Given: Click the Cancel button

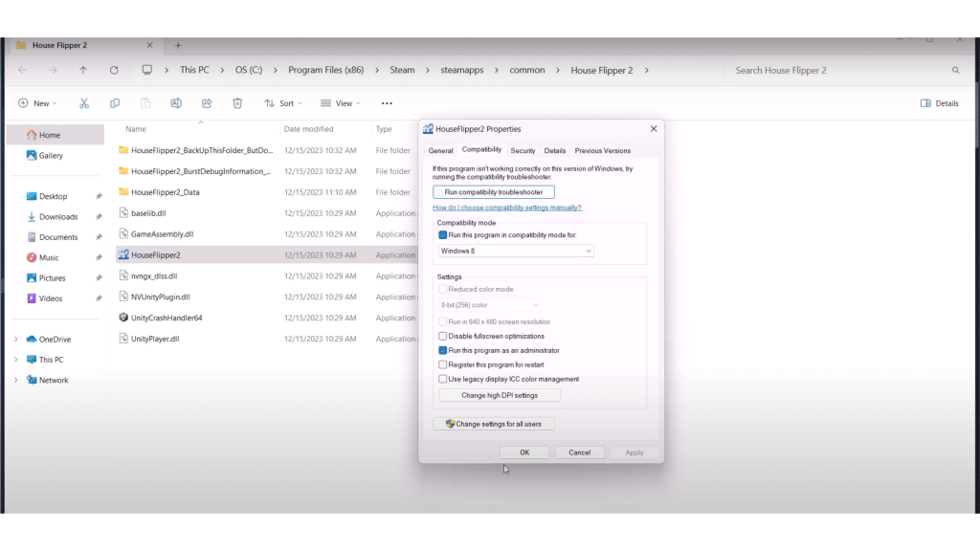Looking at the screenshot, I should tap(579, 452).
